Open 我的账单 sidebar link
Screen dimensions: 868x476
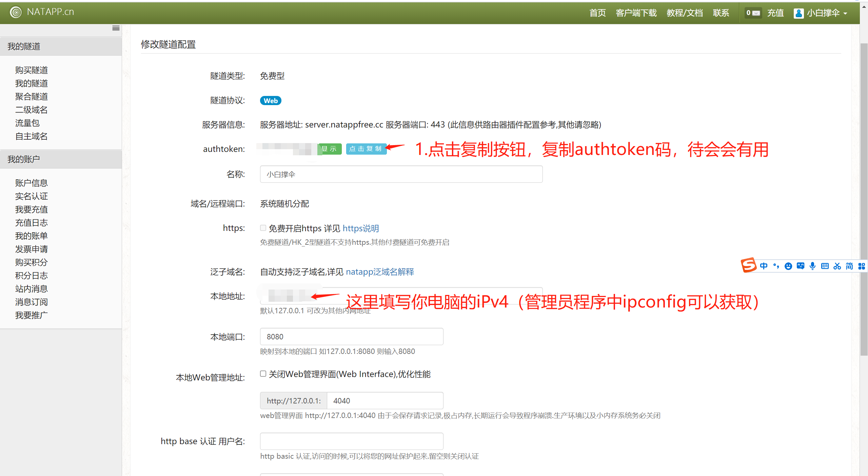pyautogui.click(x=32, y=236)
